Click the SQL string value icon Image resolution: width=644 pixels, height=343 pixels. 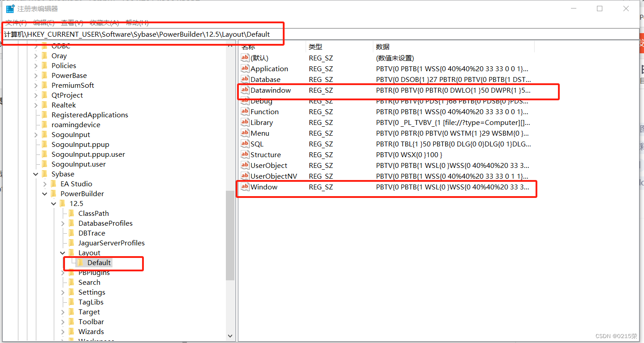click(245, 144)
